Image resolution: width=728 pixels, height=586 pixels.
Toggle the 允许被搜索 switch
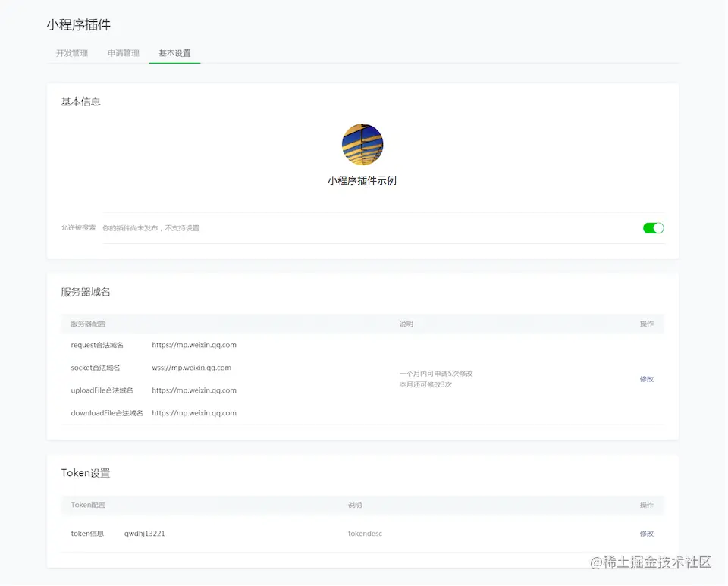coord(653,228)
